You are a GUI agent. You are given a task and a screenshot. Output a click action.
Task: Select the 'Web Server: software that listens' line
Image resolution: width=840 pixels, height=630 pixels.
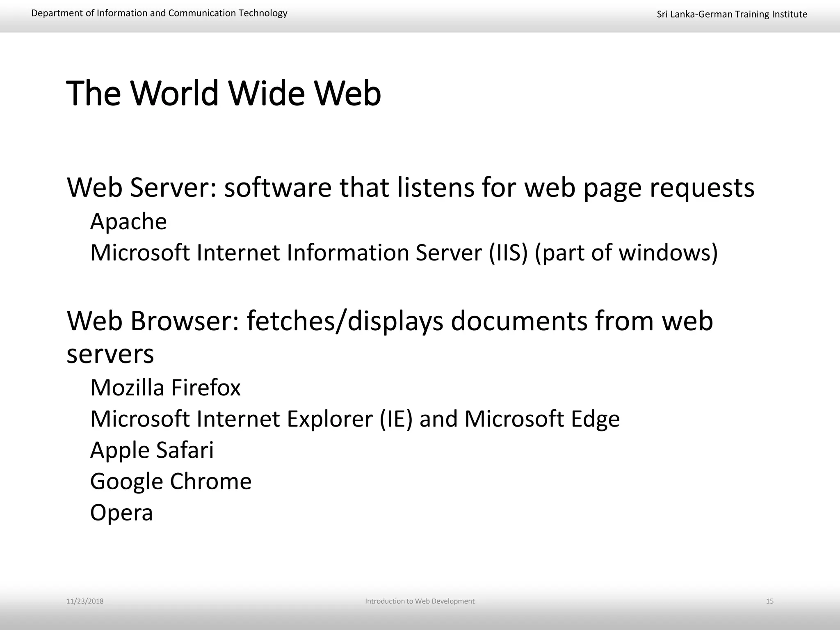point(411,188)
